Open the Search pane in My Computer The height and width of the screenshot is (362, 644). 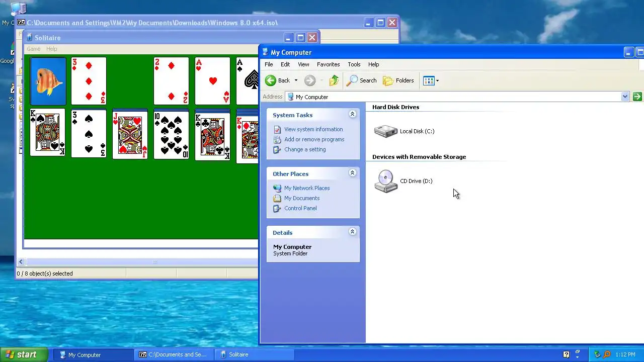click(x=362, y=80)
